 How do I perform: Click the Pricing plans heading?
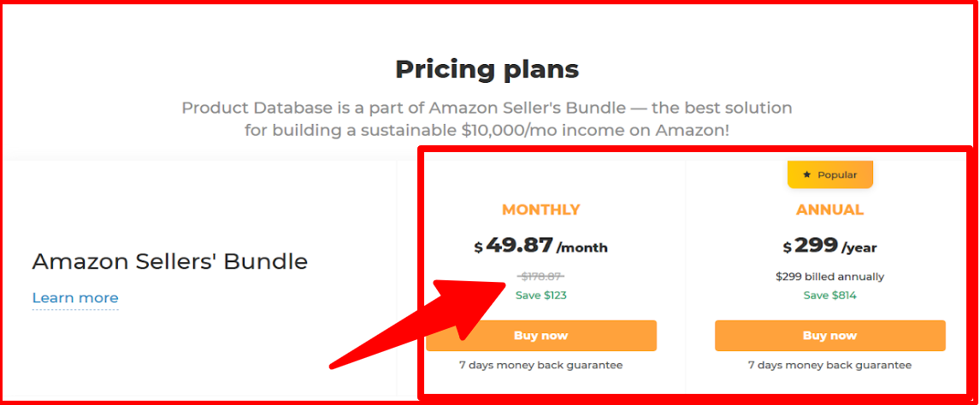coord(487,68)
